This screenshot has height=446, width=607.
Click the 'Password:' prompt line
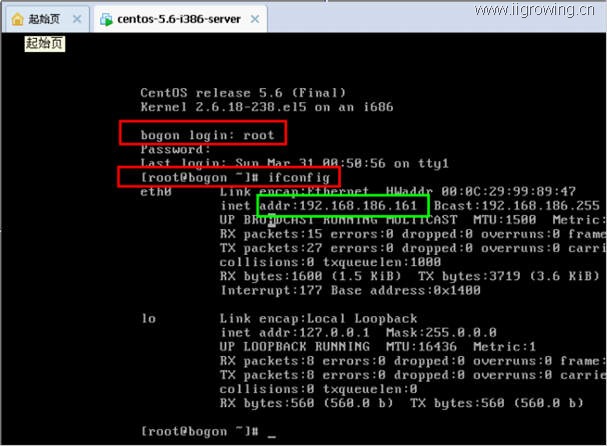pyautogui.click(x=175, y=149)
